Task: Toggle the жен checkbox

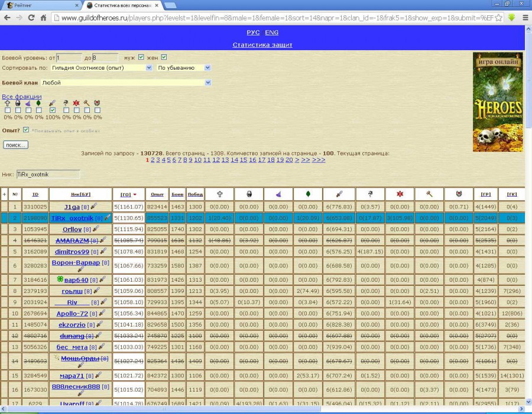Action: pyautogui.click(x=164, y=57)
